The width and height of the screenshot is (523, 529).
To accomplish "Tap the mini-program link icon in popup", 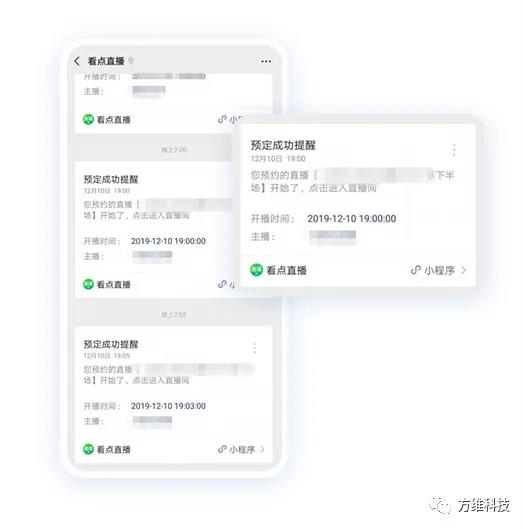I will pos(415,270).
